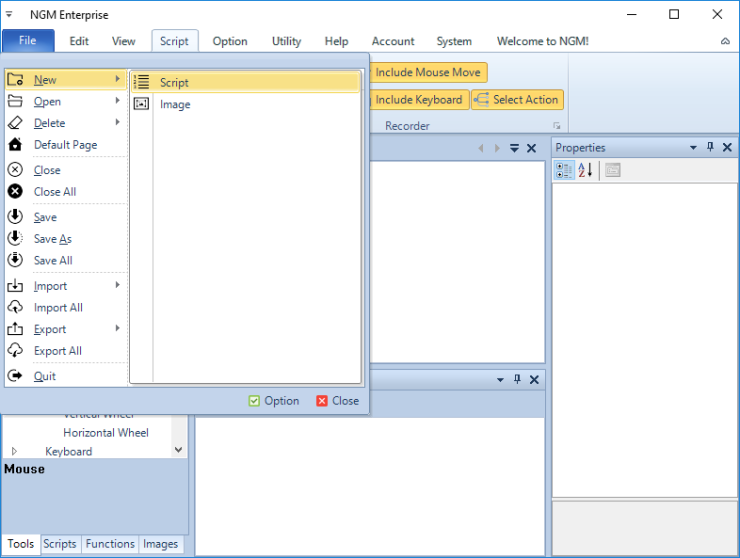
Task: Open Properties panel options dropdown
Action: tap(693, 148)
